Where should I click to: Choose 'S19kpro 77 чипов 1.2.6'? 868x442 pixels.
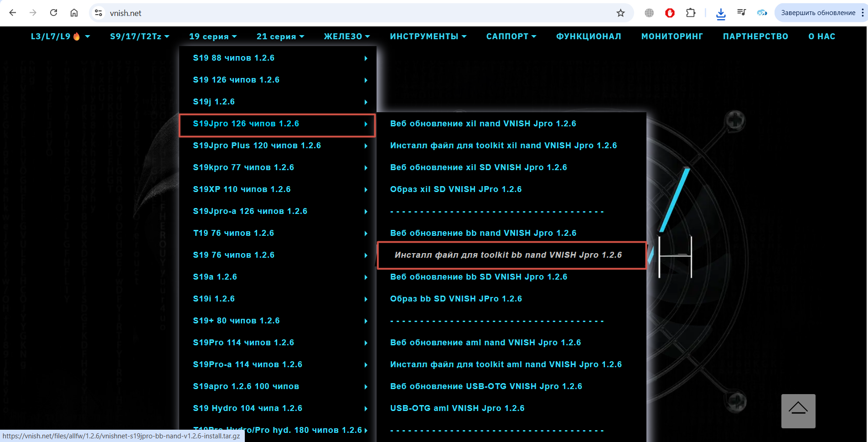point(278,167)
